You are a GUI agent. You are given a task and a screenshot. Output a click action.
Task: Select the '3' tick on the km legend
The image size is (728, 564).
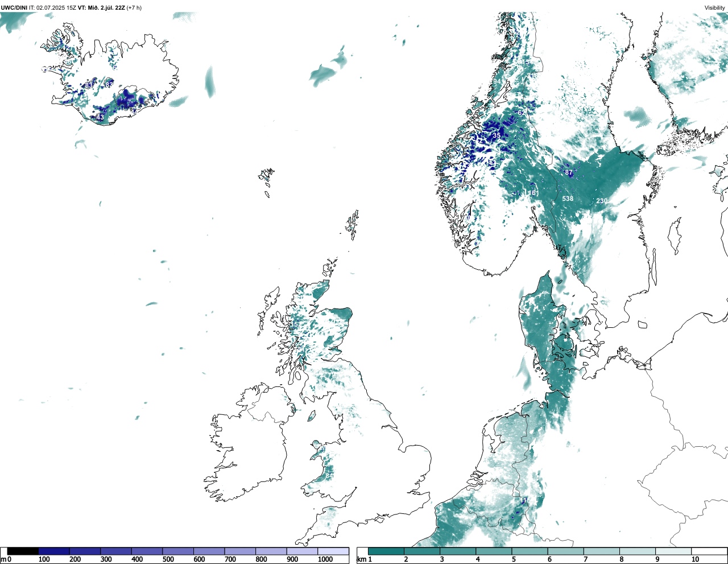click(441, 559)
